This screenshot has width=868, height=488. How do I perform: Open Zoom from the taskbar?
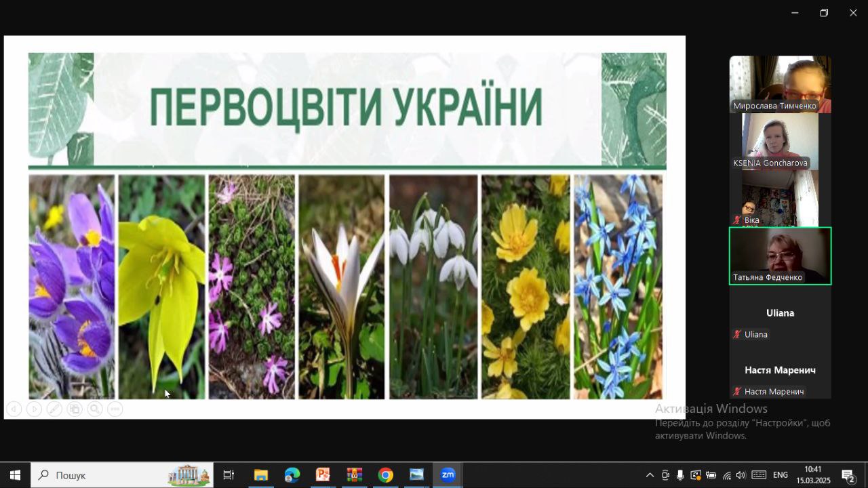click(x=448, y=475)
